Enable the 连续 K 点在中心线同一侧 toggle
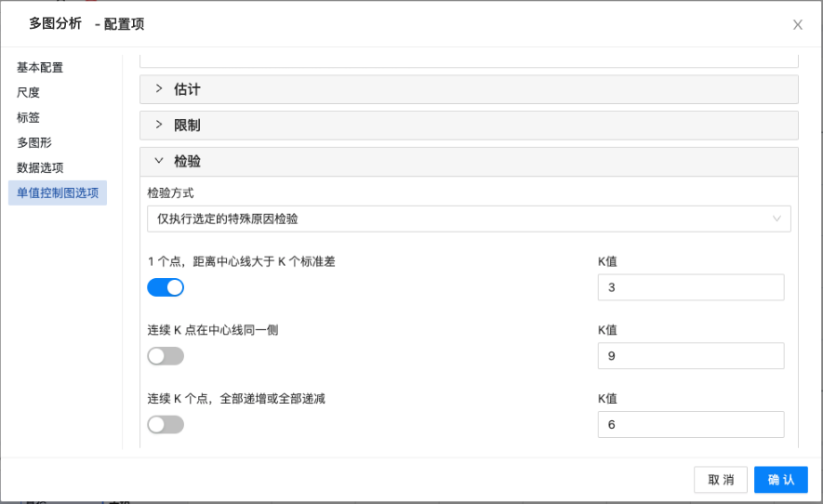823x504 pixels. pyautogui.click(x=166, y=356)
